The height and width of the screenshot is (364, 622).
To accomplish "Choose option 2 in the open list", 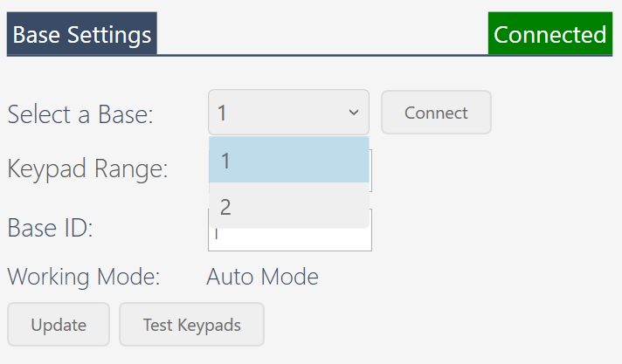I will 289,206.
